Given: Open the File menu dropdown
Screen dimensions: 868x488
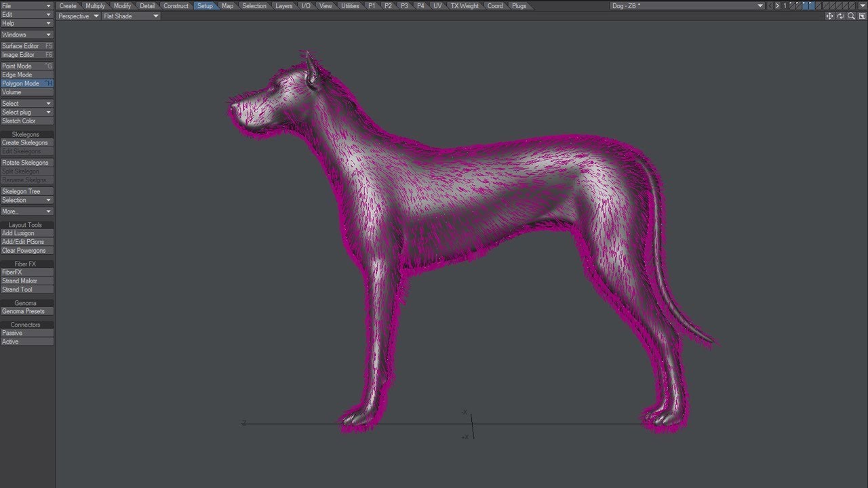Looking at the screenshot, I should coord(27,5).
